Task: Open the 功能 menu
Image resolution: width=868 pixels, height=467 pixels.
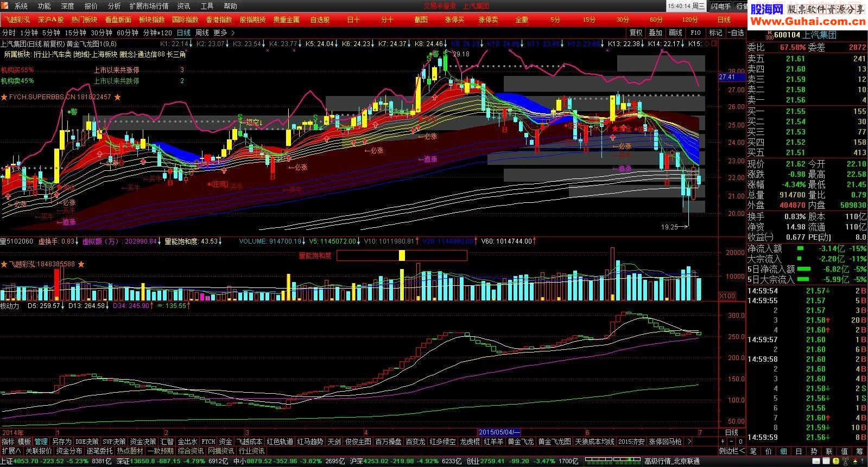Action: pyautogui.click(x=45, y=6)
